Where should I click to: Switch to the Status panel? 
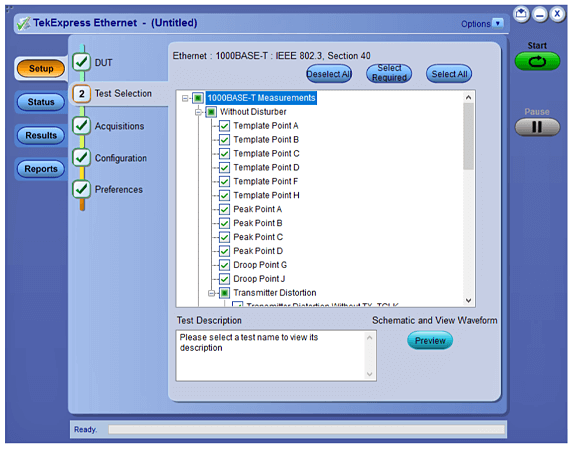(x=41, y=102)
